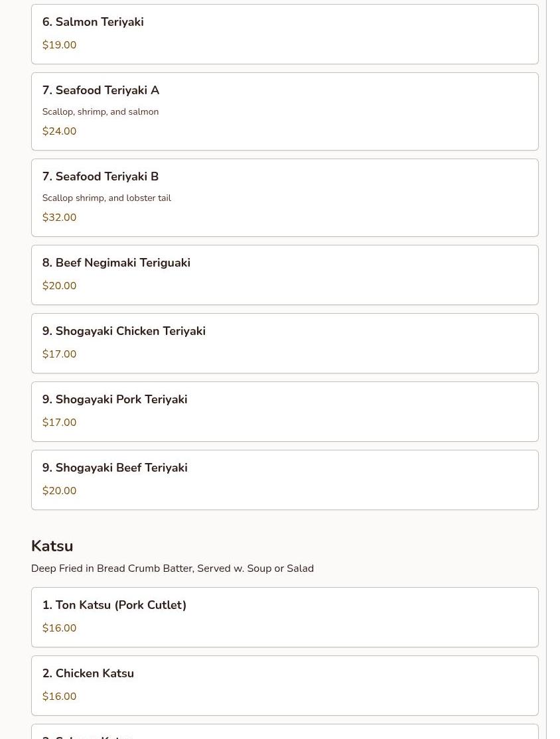Click the $20.00 price under Beef Negimaki
Screen dimensions: 560x739
59,286
